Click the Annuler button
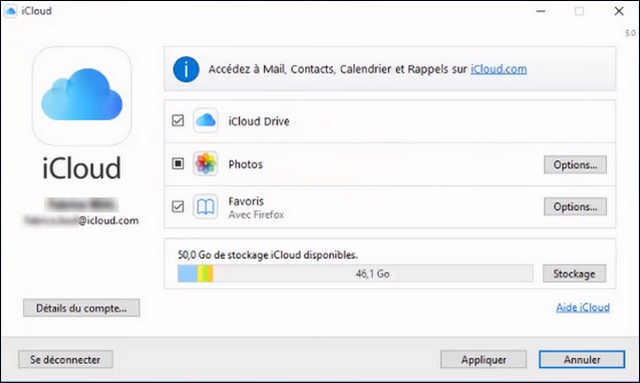Viewport: 640px width, 383px height. pos(582,360)
